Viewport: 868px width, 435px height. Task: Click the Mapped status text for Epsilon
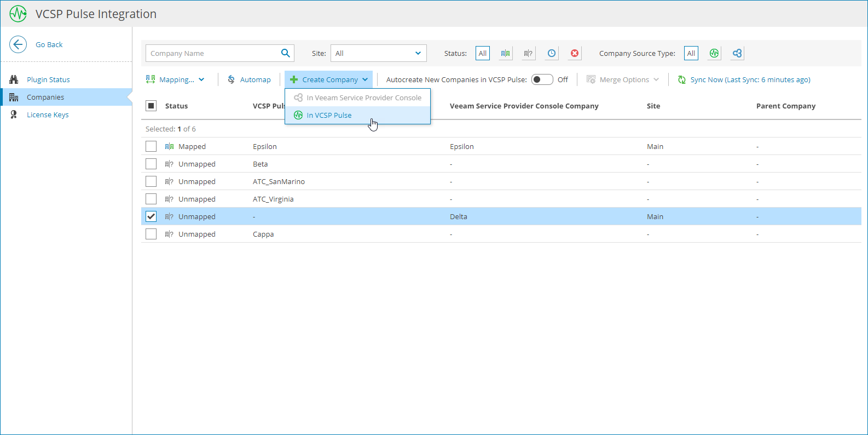click(x=192, y=146)
